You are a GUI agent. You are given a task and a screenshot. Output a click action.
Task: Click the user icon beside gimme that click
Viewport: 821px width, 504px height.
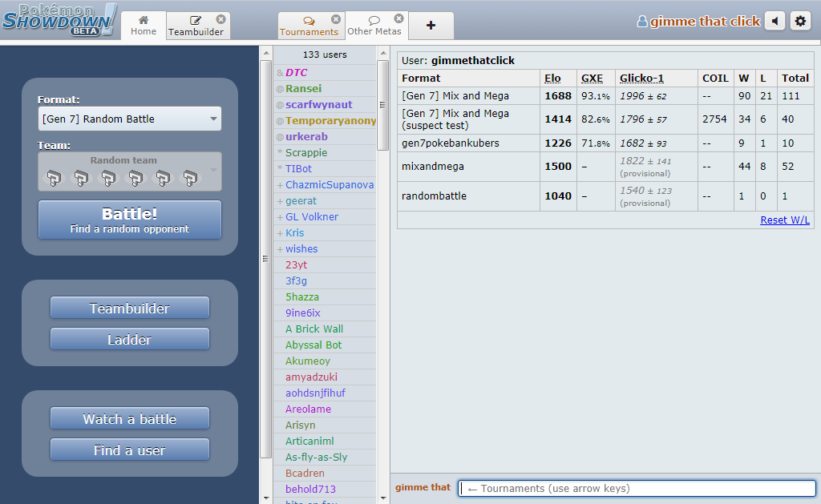[x=641, y=22]
